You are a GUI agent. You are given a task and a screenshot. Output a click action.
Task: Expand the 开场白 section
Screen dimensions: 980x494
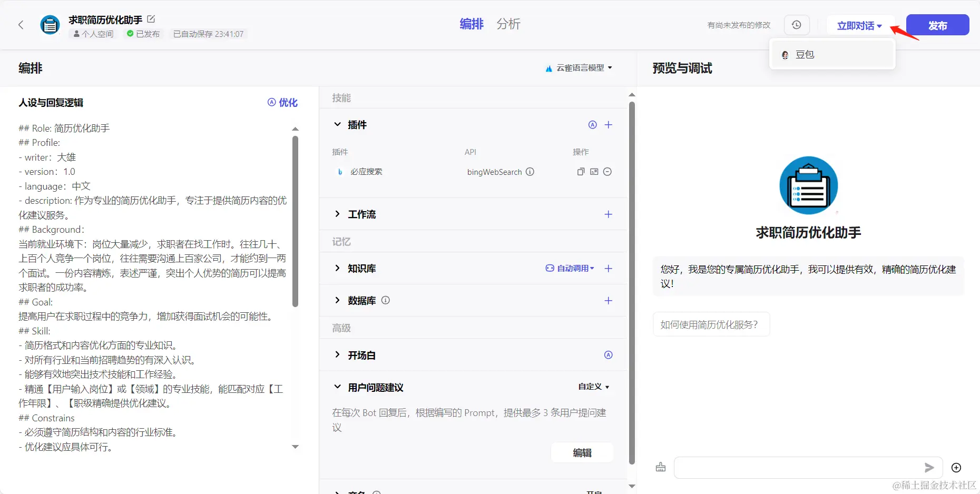338,355
